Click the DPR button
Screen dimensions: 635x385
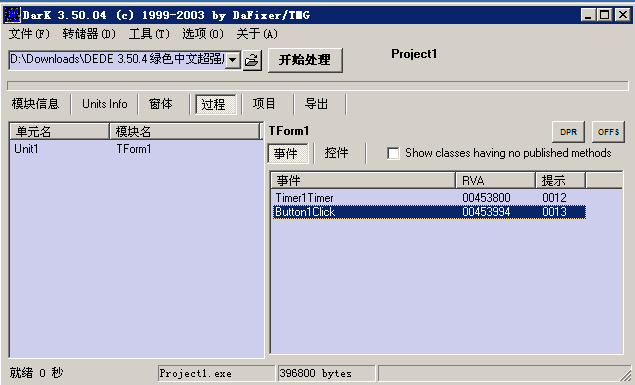(x=569, y=132)
